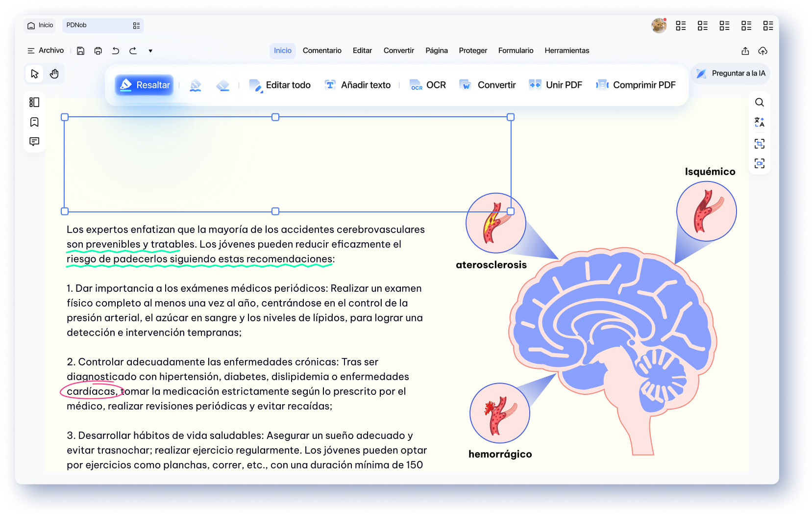
Task: Redo the last action
Action: [x=133, y=51]
